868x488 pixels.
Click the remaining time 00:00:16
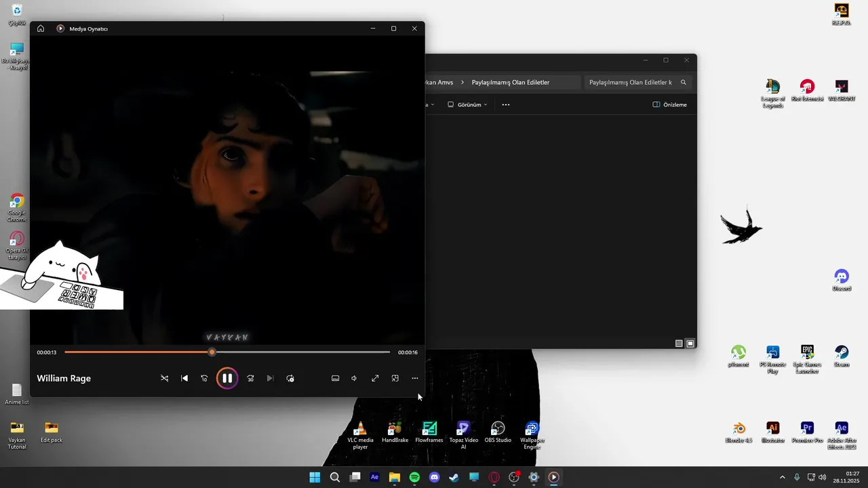tap(408, 352)
